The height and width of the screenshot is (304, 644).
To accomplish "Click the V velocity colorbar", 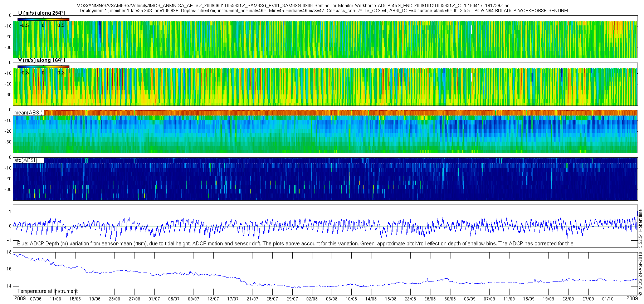I will coord(43,67).
